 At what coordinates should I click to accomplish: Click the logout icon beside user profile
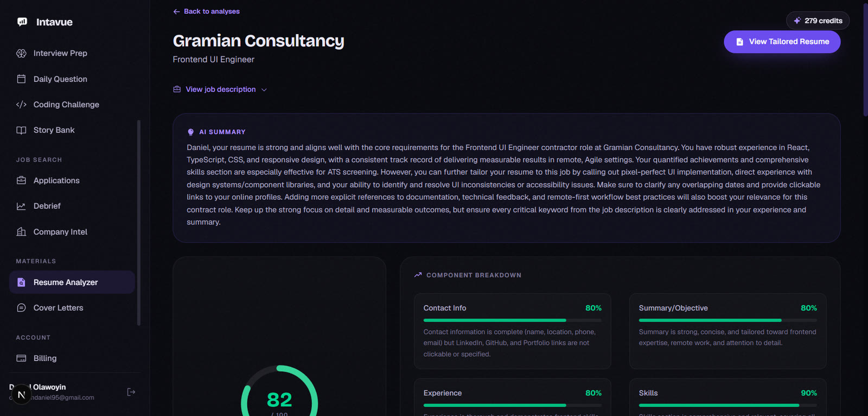131,392
